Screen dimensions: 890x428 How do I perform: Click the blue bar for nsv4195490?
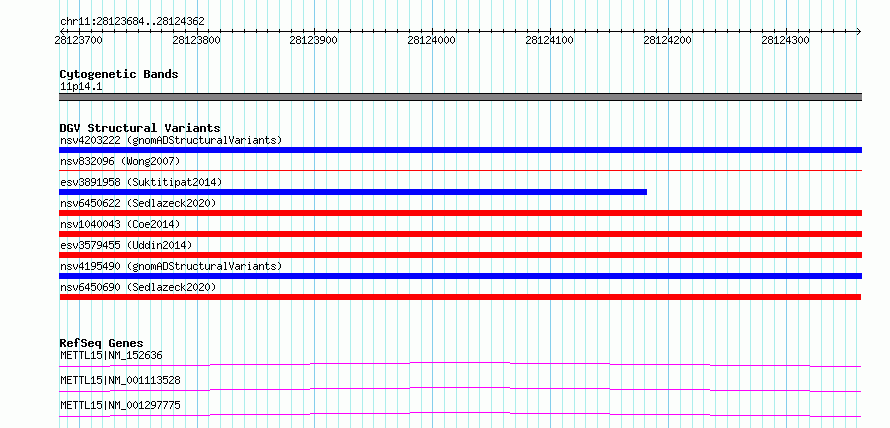point(460,276)
